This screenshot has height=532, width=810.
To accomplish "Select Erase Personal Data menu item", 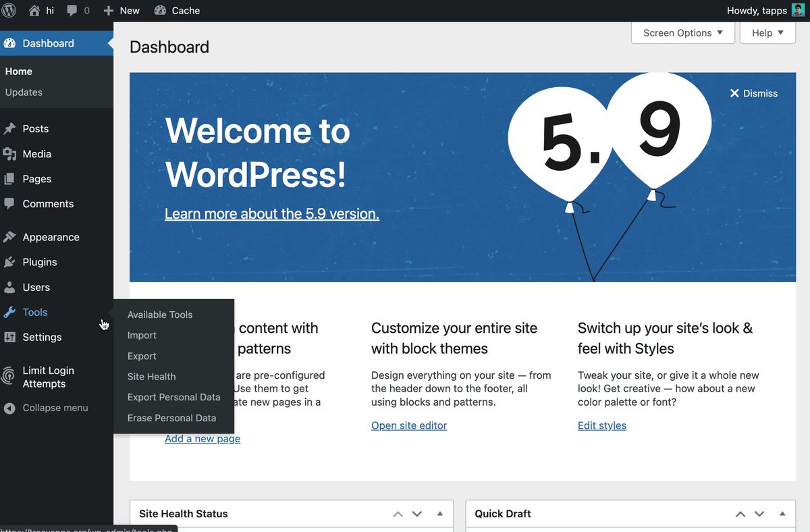I will point(173,418).
